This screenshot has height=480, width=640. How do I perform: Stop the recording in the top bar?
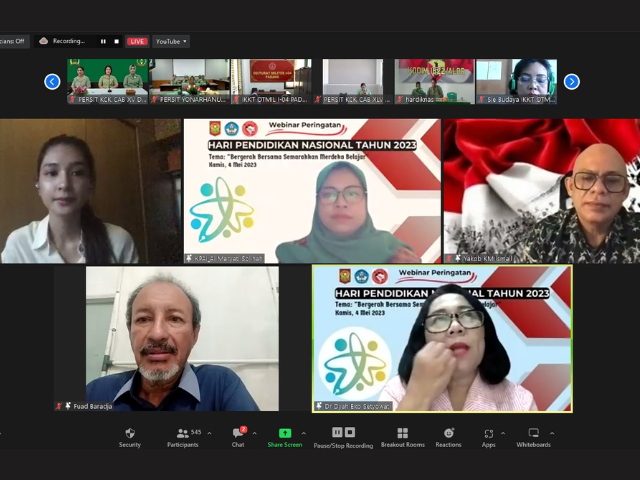click(116, 41)
